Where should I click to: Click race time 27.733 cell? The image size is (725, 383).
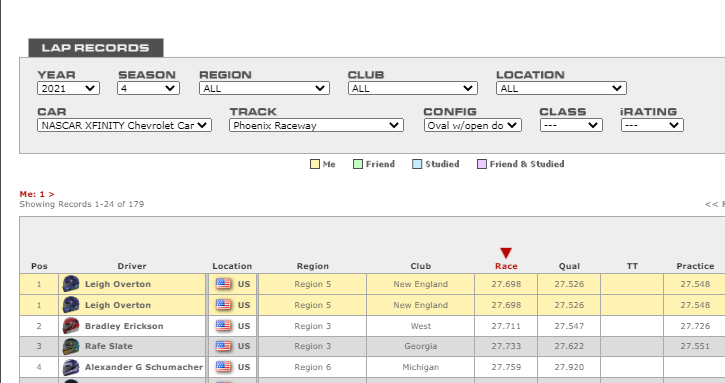coord(506,346)
